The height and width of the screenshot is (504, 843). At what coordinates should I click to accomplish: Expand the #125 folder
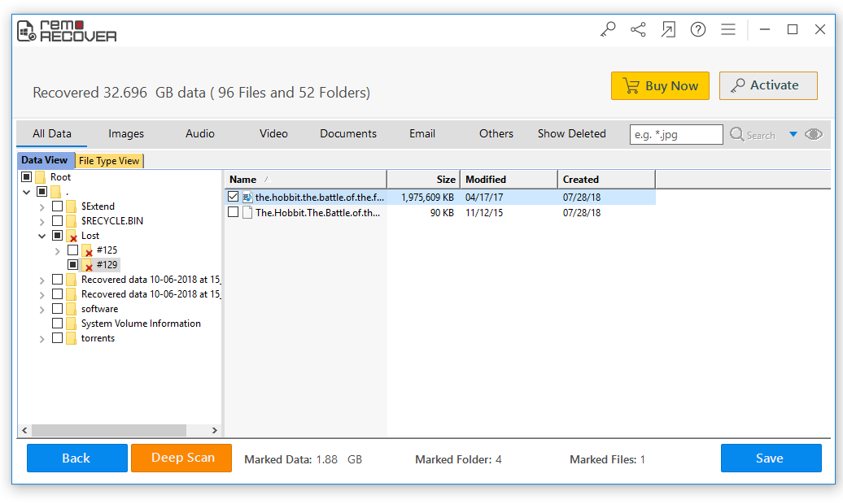click(58, 251)
